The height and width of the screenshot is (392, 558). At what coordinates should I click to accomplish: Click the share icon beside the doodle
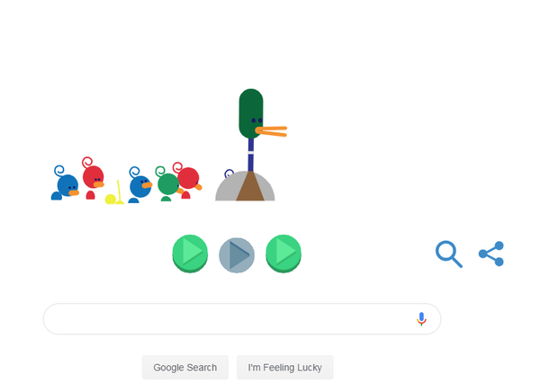pos(491,254)
